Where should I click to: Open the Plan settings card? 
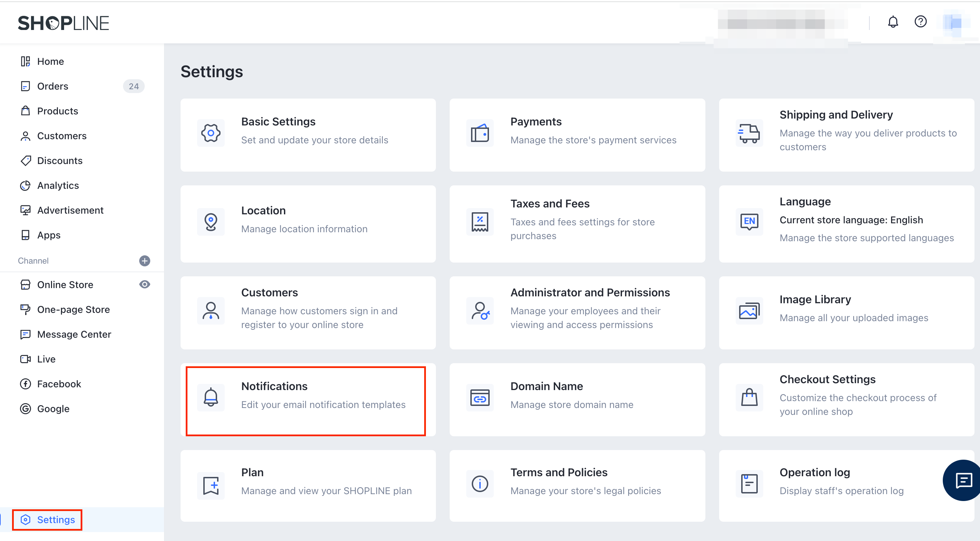click(307, 485)
